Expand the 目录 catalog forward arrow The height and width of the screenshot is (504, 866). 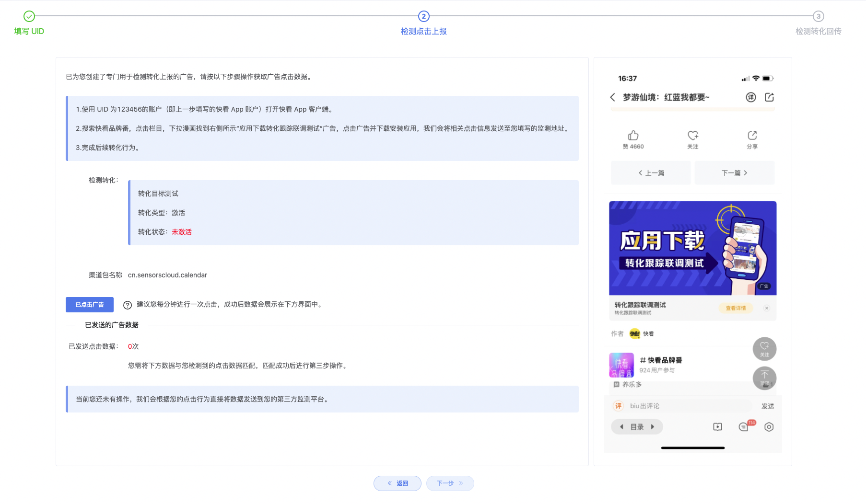653,427
